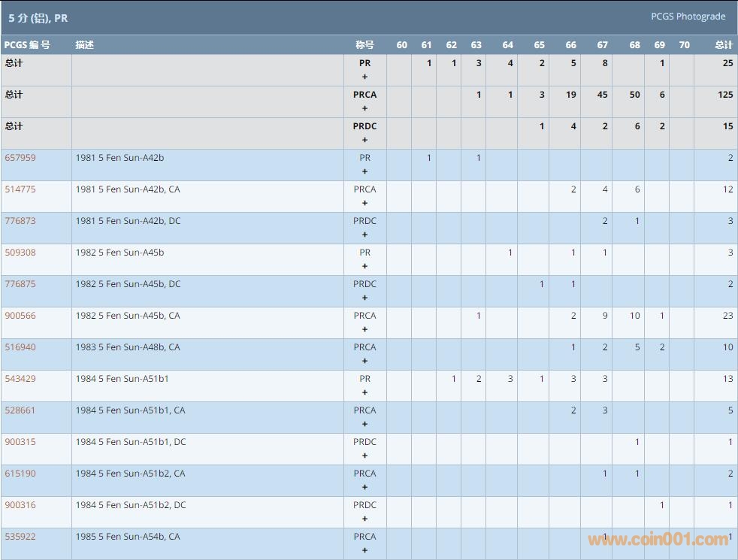
Task: Open PCGS number 514775 link
Action: pos(20,189)
